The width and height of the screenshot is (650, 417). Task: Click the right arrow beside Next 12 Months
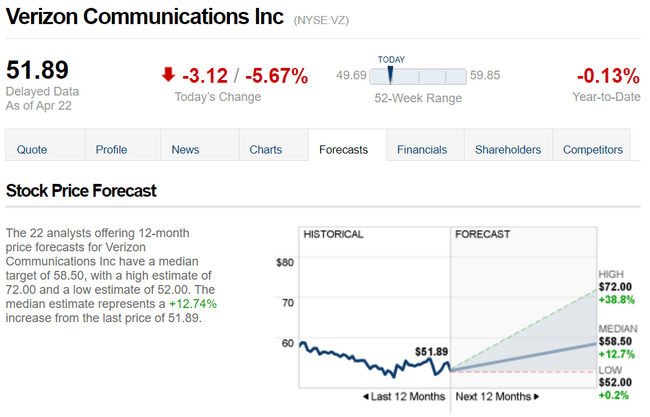(x=536, y=397)
